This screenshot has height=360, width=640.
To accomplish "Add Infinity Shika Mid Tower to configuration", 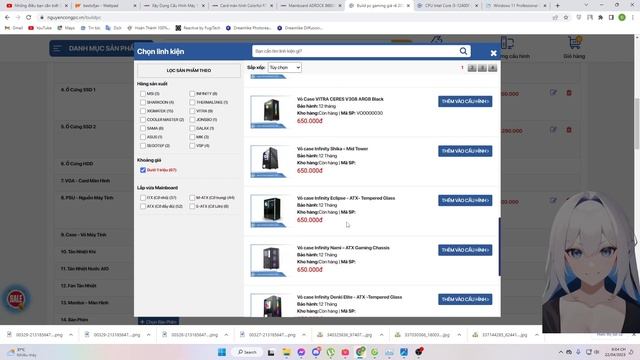I will (465, 151).
